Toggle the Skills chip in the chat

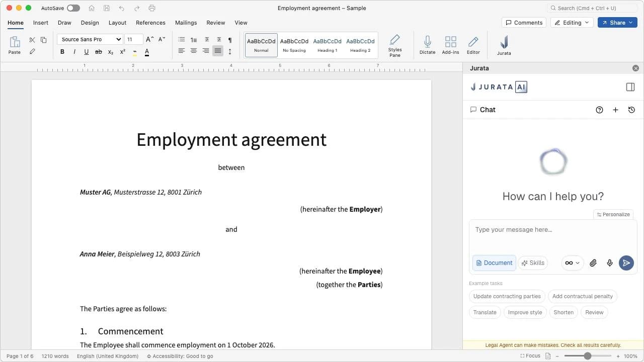(533, 263)
